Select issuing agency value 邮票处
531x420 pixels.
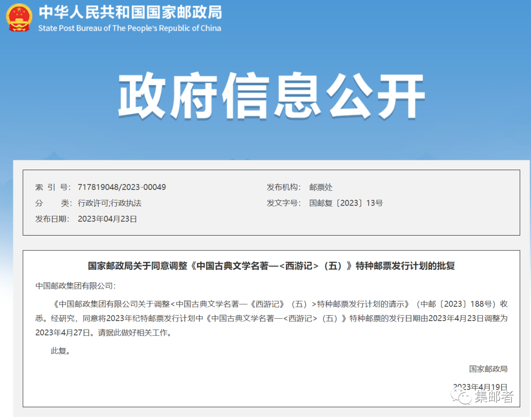321,187
